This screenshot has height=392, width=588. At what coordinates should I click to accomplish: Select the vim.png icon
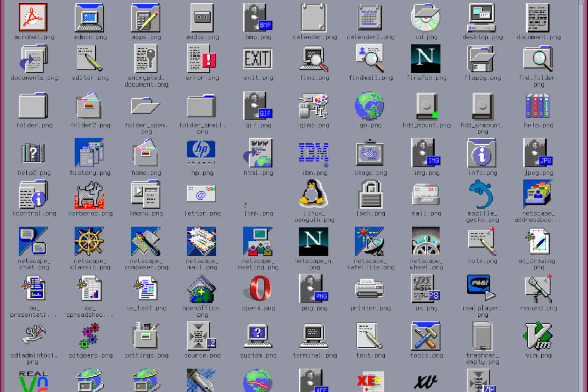[538, 336]
